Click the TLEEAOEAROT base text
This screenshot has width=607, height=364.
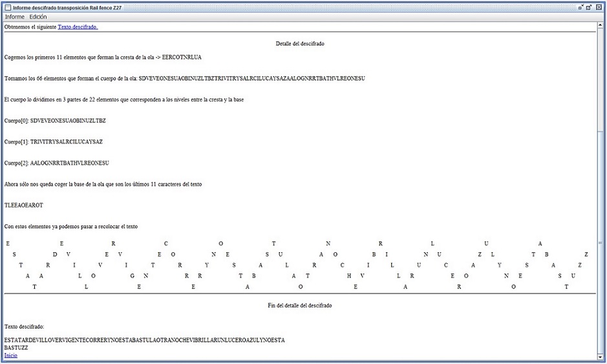pos(24,205)
